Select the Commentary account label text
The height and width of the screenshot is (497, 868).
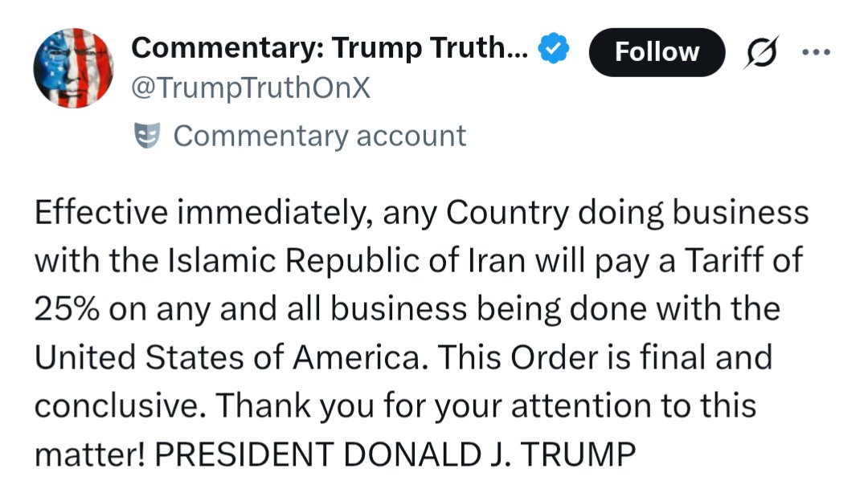point(319,136)
